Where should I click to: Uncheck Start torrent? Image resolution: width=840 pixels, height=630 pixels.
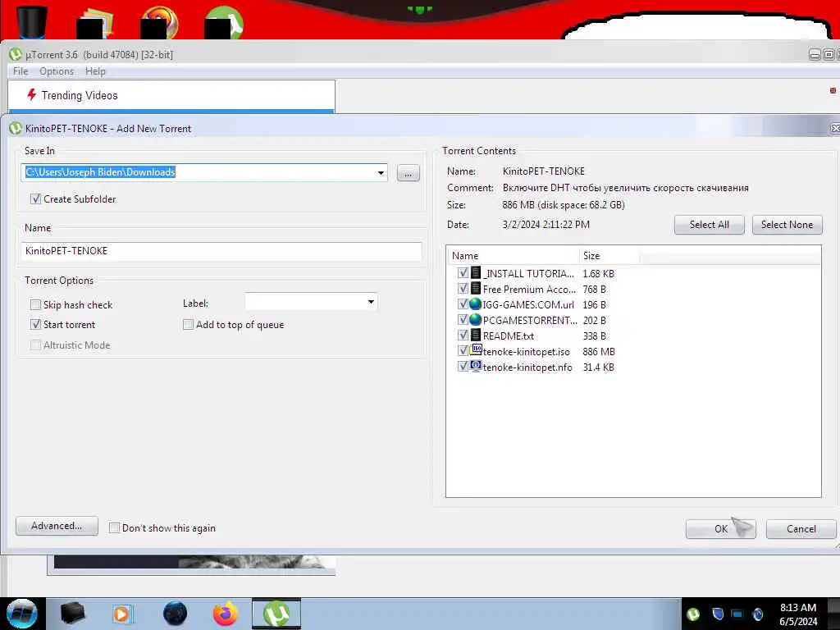click(x=35, y=324)
